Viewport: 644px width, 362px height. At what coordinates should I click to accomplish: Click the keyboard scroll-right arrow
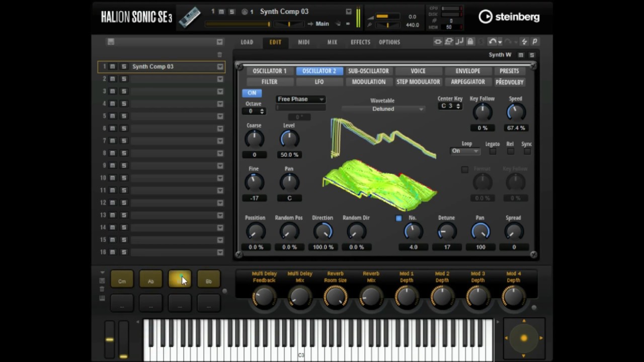coord(498,322)
